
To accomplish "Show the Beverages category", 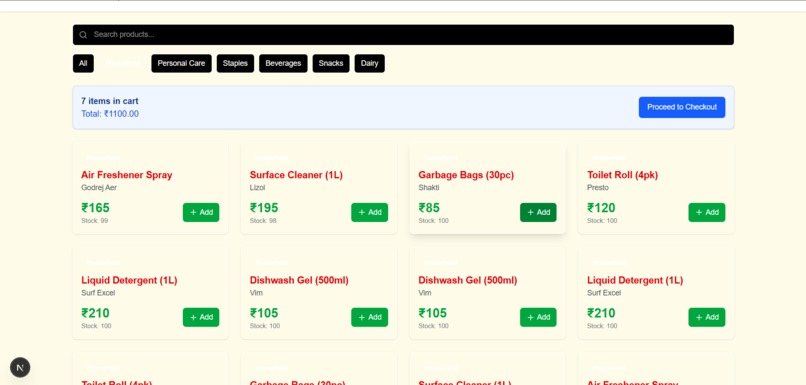I will click(283, 63).
